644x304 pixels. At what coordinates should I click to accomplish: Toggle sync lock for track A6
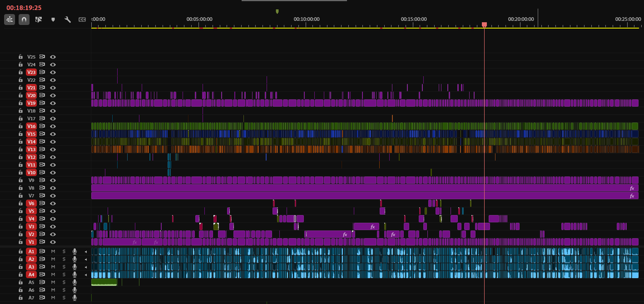point(42,290)
